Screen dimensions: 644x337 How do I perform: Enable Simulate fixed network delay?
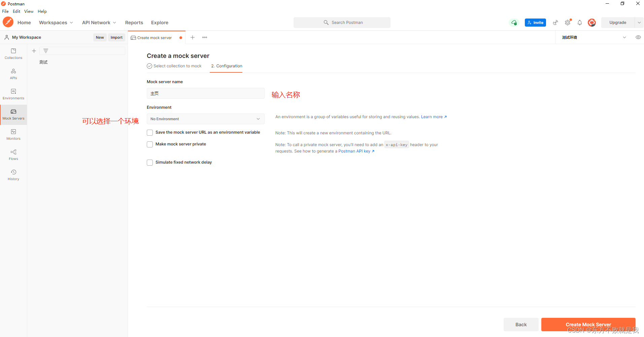[x=150, y=162]
